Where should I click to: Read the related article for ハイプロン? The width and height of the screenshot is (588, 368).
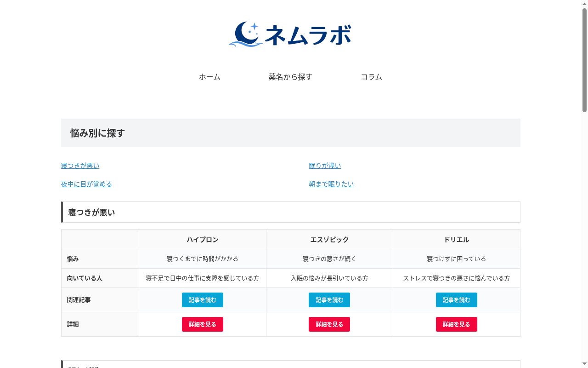203,300
